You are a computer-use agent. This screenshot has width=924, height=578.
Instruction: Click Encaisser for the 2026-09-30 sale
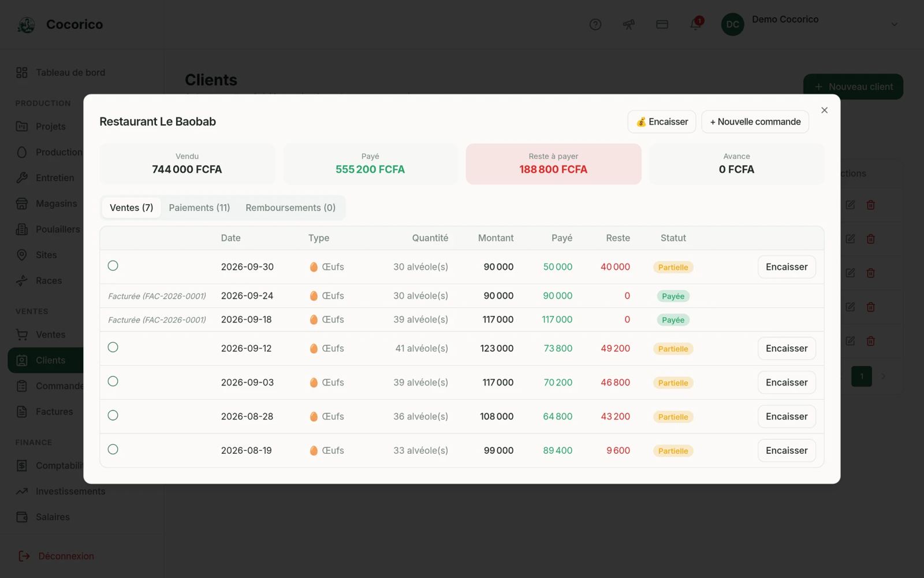(787, 267)
